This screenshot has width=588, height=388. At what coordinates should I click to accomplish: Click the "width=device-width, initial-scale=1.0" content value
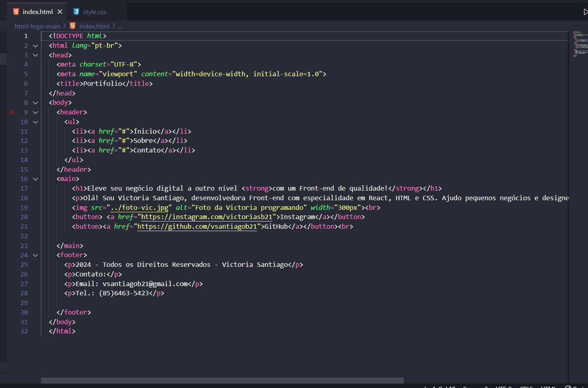247,74
